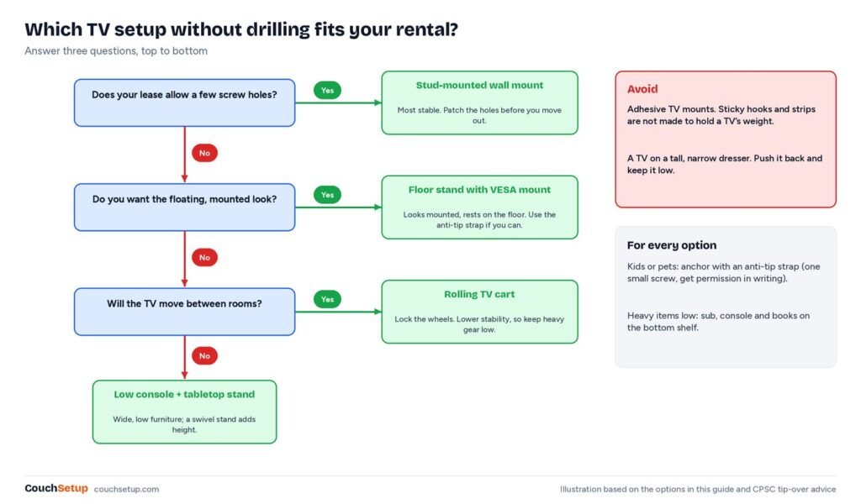
Task: Click the 'Will the TV move between rooms?' box
Action: [x=184, y=312]
